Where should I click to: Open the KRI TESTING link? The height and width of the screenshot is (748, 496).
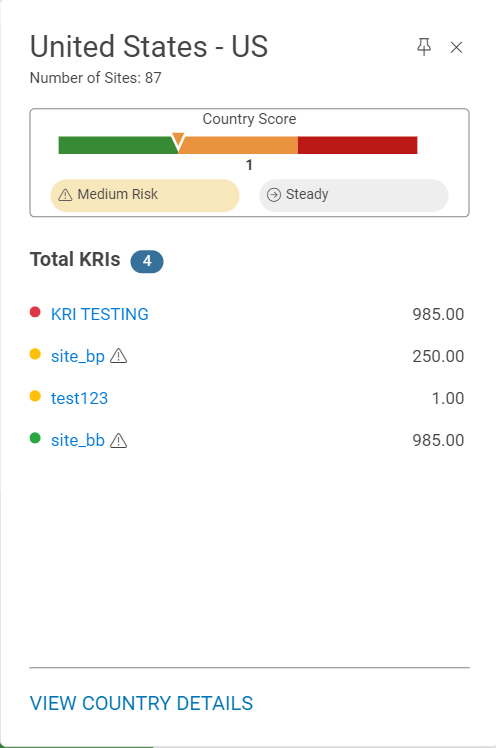click(x=100, y=314)
